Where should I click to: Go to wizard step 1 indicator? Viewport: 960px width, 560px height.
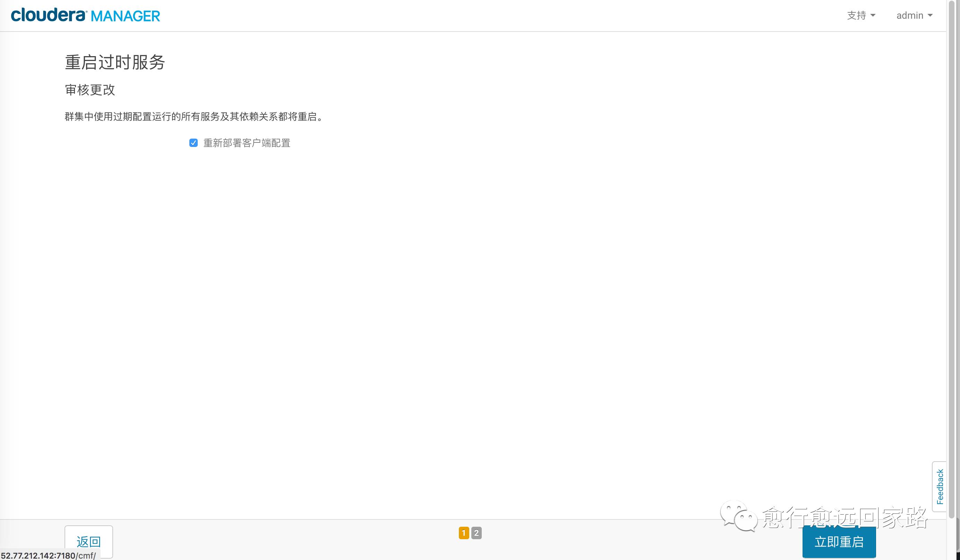point(464,533)
